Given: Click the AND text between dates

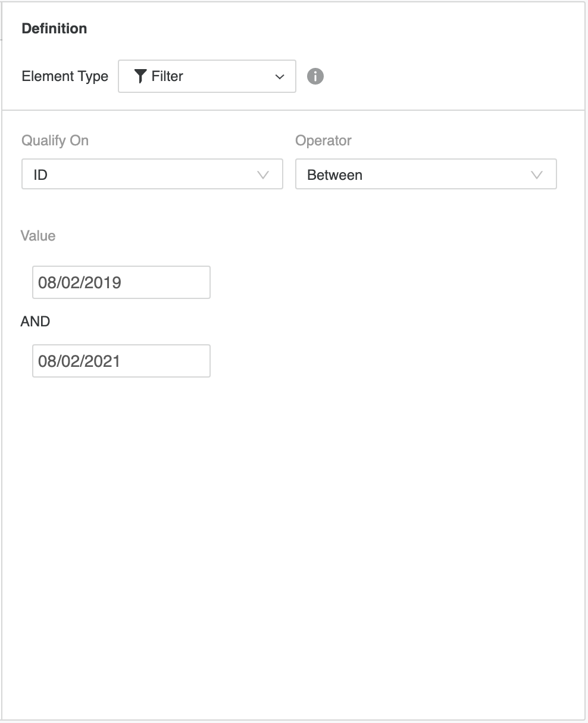Looking at the screenshot, I should 35,322.
